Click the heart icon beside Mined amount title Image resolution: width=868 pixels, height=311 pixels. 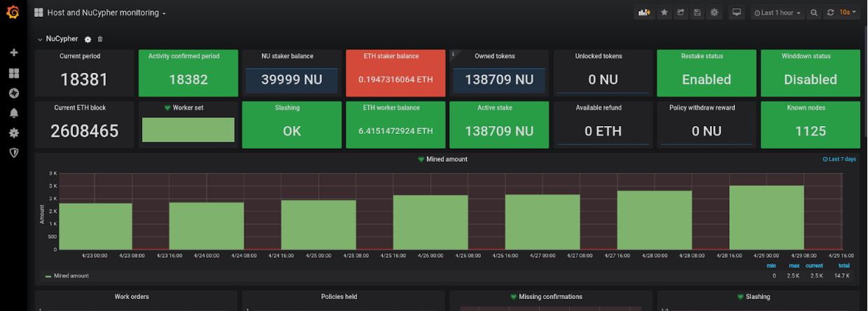tap(421, 159)
